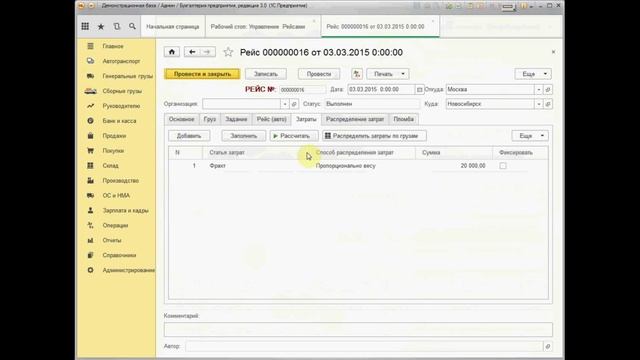The image size is (640, 360).
Task: Navigate back with the left arrow
Action: coord(192,52)
